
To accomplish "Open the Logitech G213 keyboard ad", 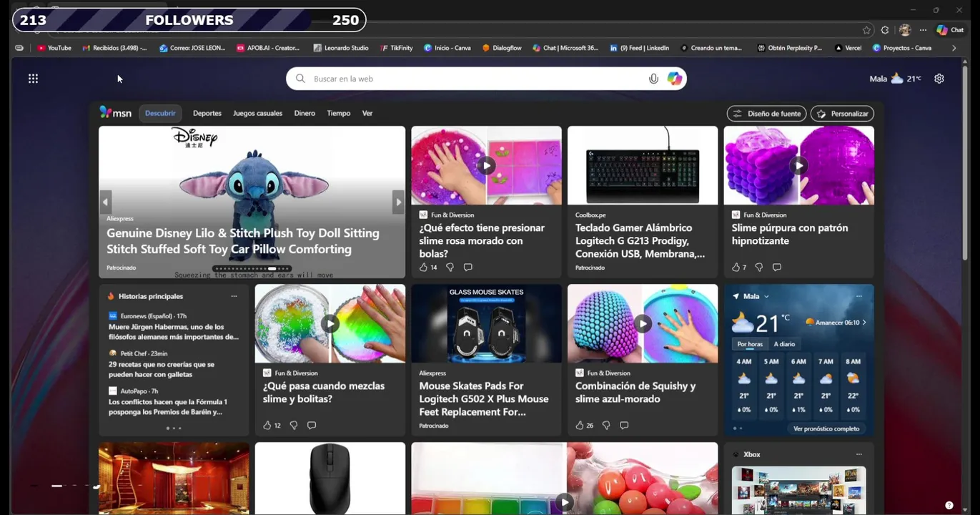I will point(642,202).
